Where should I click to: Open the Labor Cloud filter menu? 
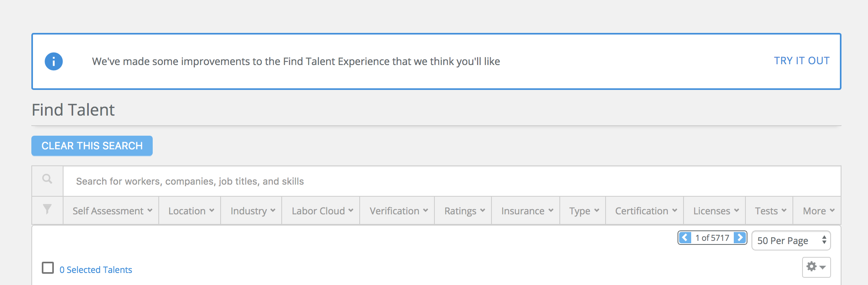tap(322, 211)
